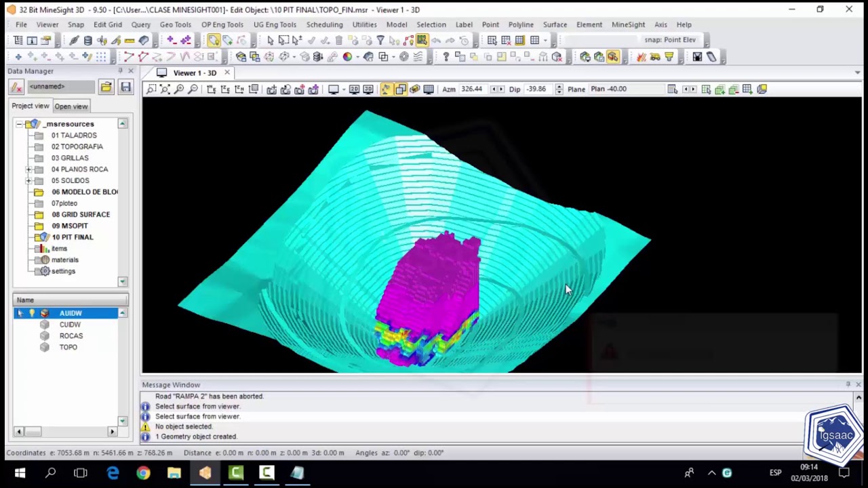
Task: Click the color wheel icon in second toolbar
Action: click(x=347, y=57)
